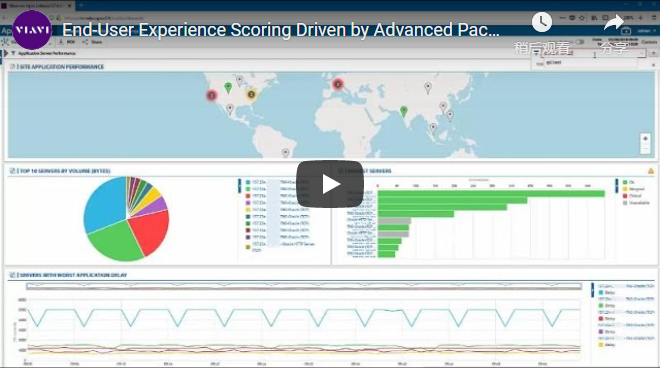Open the End-User Experience Scoring video title
661x368 pixels.
click(x=281, y=30)
